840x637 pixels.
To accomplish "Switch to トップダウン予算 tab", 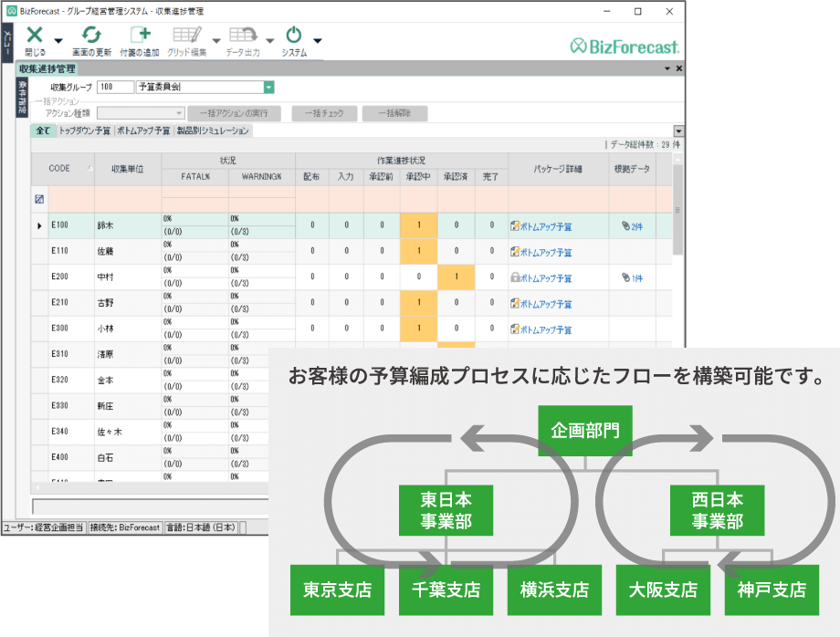I will tap(85, 131).
